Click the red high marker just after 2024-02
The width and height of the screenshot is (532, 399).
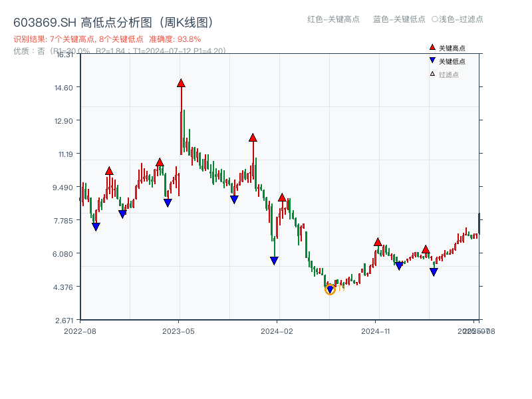click(282, 198)
